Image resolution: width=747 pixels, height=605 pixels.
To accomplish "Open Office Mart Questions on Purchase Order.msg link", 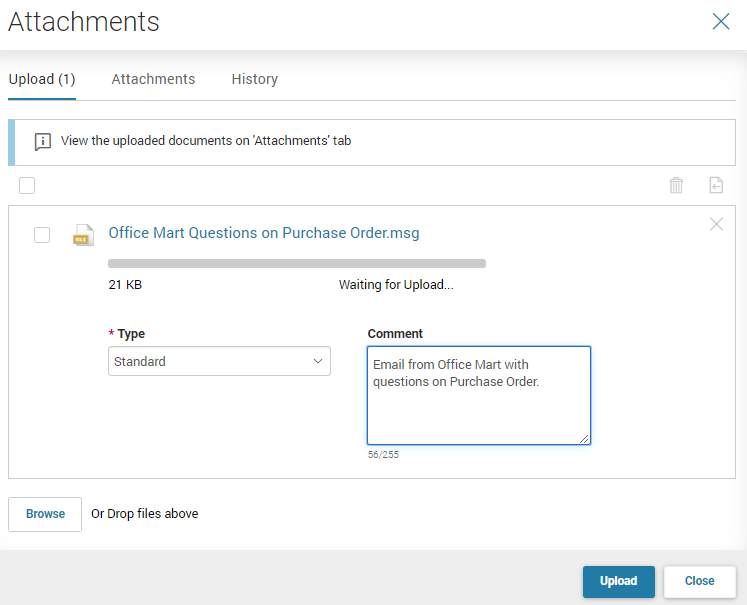I will tap(264, 233).
